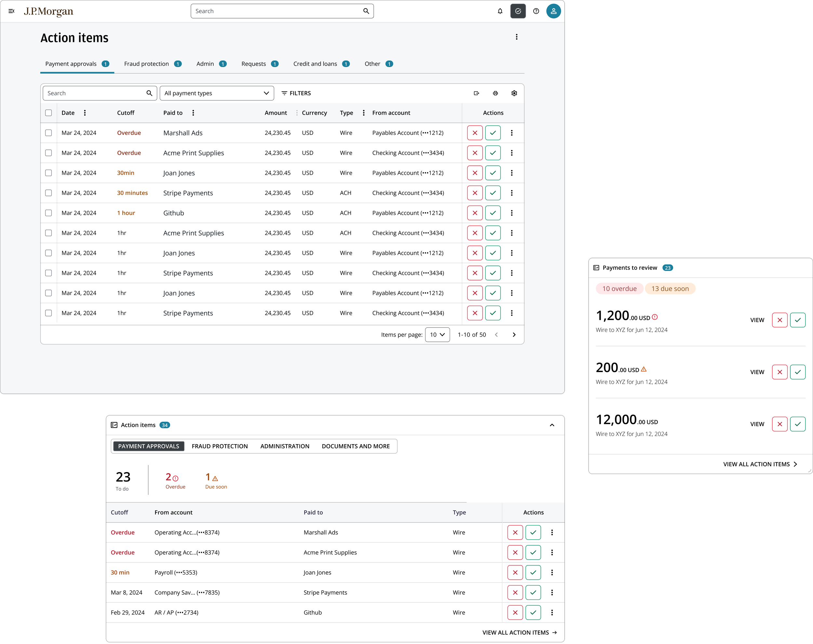813x644 pixels.
Task: Click VIEW for the 1,200.00 USD payment
Action: coord(757,320)
